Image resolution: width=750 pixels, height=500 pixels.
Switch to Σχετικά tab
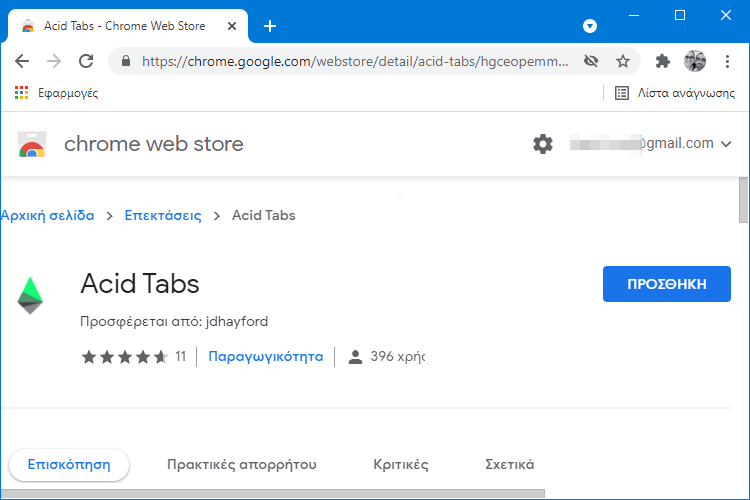tap(509, 465)
